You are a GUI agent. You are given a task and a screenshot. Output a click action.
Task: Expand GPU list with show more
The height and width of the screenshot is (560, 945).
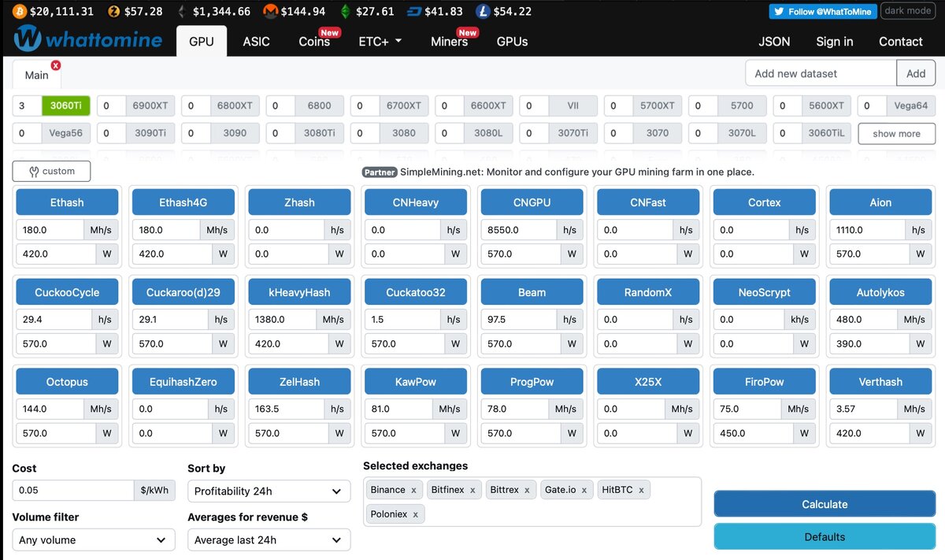click(x=896, y=133)
